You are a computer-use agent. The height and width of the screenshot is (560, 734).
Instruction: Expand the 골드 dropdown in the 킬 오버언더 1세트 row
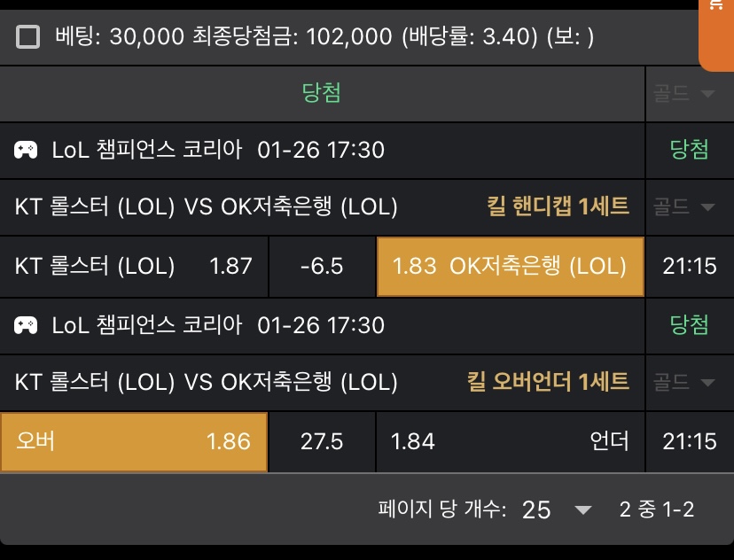(683, 383)
